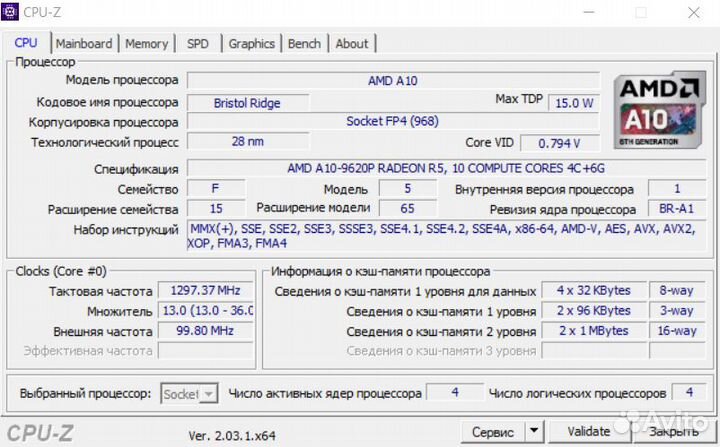This screenshot has width=720, height=447.
Task: Click the core revision value BR-A1
Action: click(x=677, y=209)
